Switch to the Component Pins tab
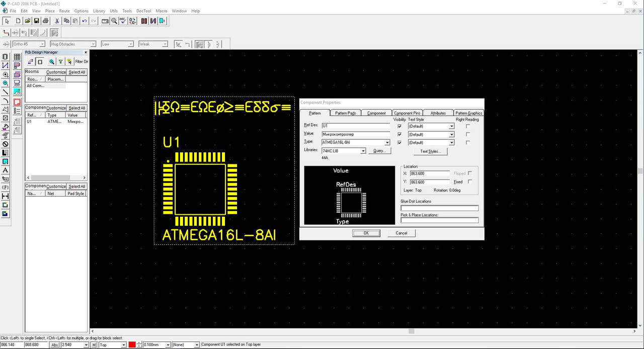Viewport: 644px width, 349px height. coord(407,113)
